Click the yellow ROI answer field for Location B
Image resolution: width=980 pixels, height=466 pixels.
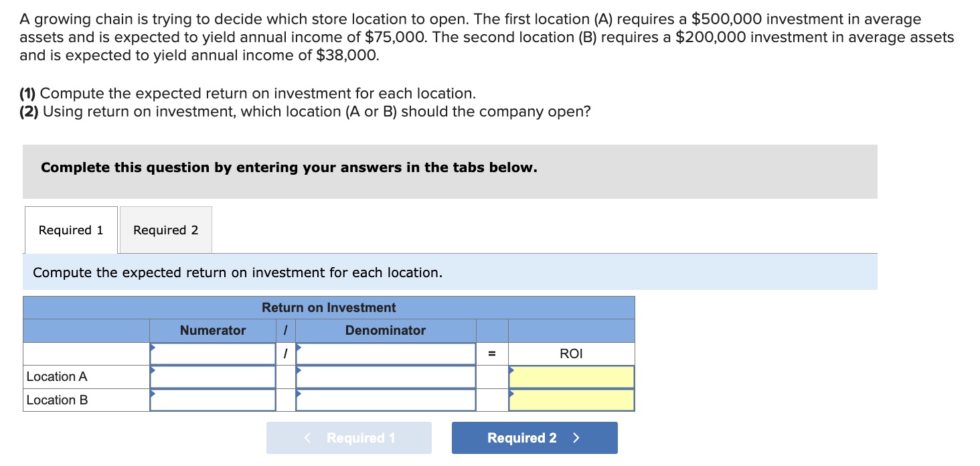(571, 400)
